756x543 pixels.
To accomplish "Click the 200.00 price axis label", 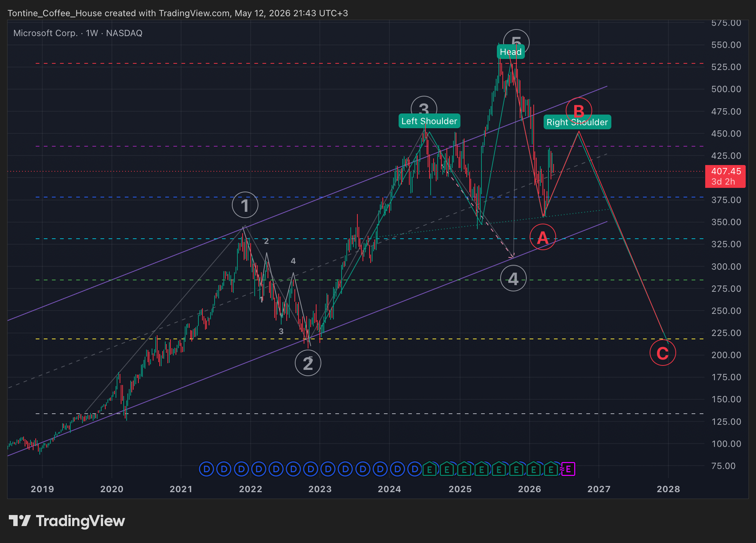I will 726,355.
